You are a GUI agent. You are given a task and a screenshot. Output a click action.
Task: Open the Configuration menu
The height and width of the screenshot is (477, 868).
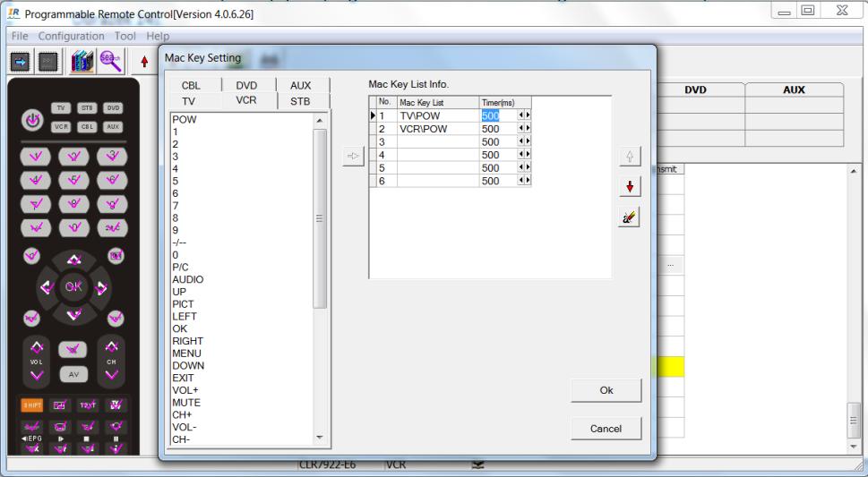(71, 36)
